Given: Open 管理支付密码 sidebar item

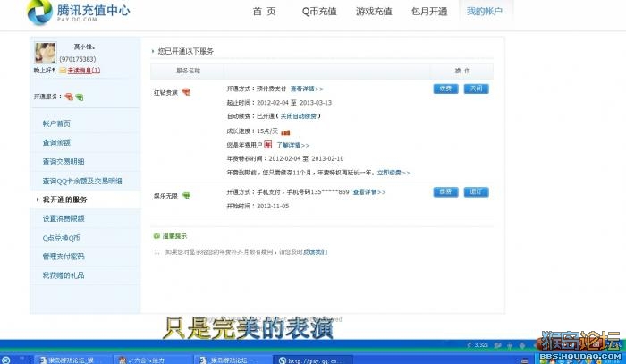Looking at the screenshot, I should [63, 257].
